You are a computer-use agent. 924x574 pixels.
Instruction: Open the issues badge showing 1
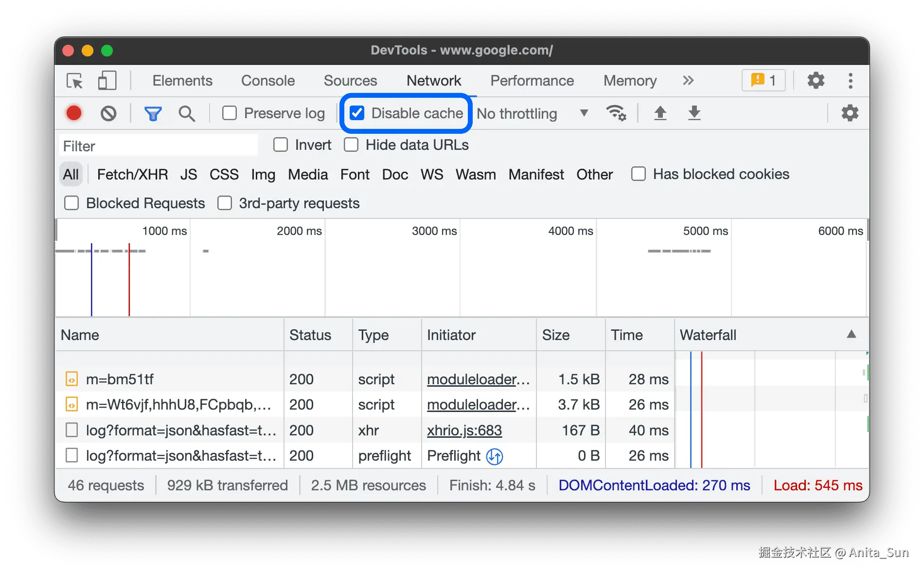(x=764, y=80)
